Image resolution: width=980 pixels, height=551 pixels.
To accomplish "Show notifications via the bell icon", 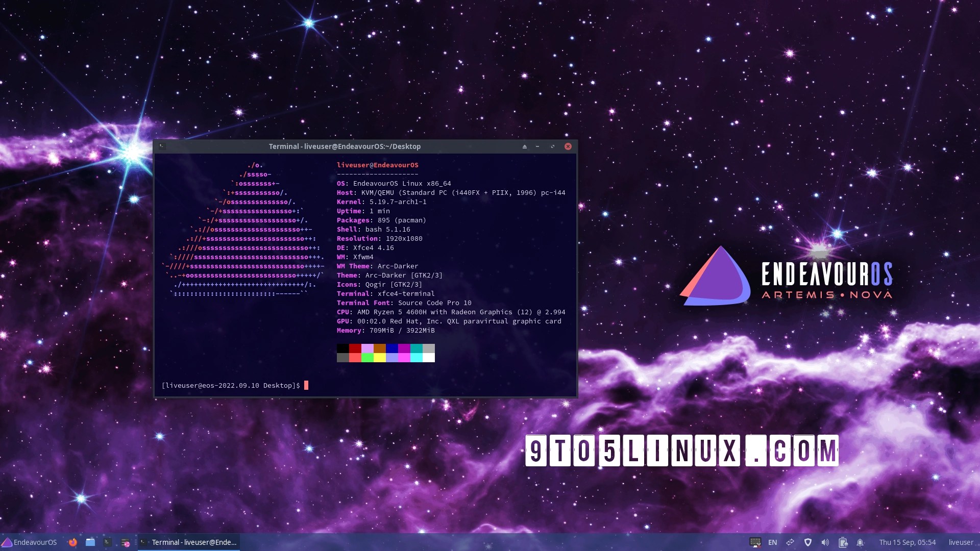I will [x=860, y=542].
